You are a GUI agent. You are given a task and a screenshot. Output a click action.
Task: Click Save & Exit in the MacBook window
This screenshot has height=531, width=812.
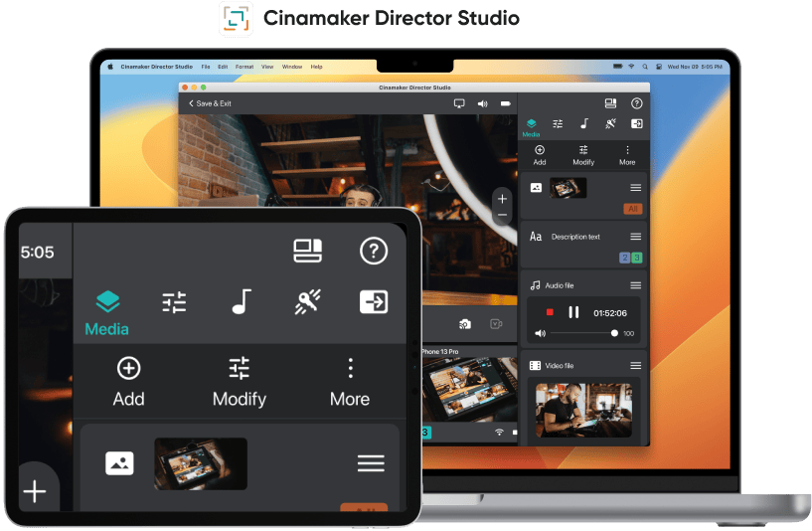click(x=210, y=103)
